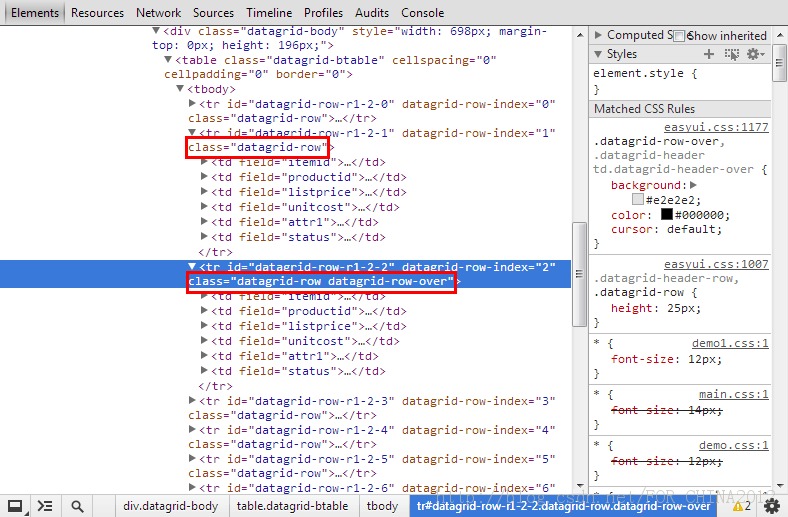Viewport: 788px width, 517px height.
Task: Open color picker for #e2e2e2 swatch
Action: 638,199
